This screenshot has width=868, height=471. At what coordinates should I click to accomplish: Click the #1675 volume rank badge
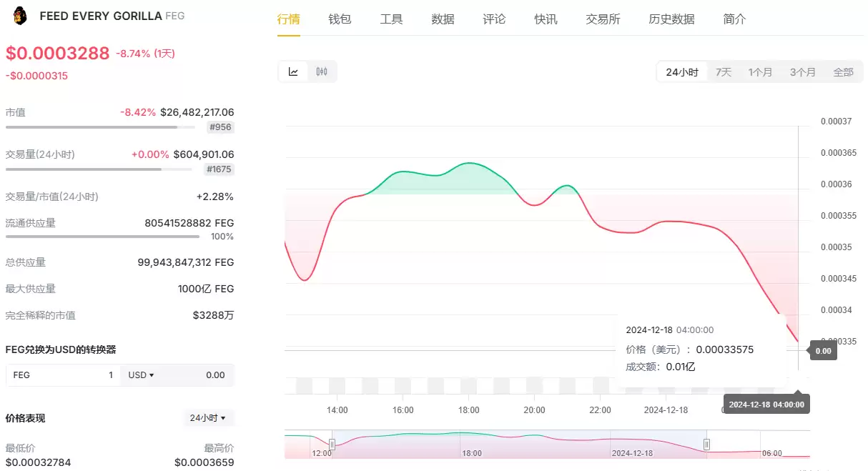click(x=219, y=169)
